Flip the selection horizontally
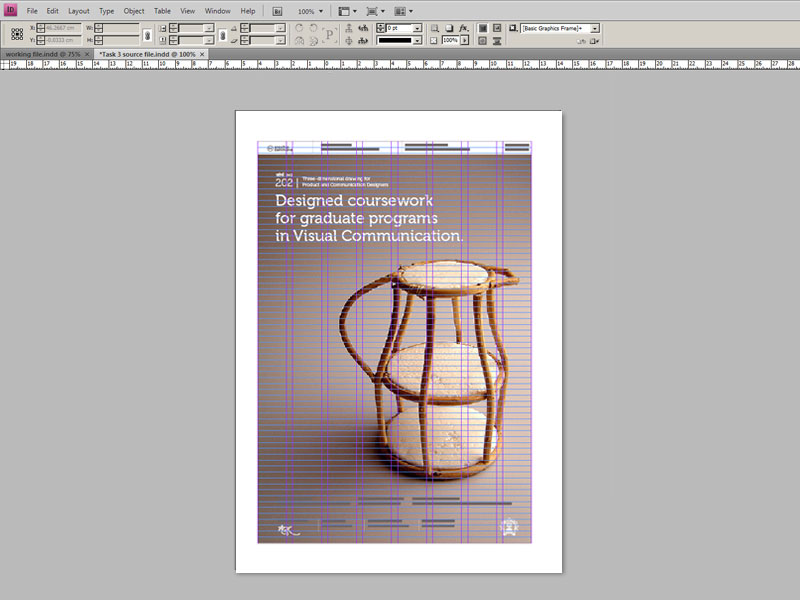This screenshot has height=600, width=800. (299, 41)
